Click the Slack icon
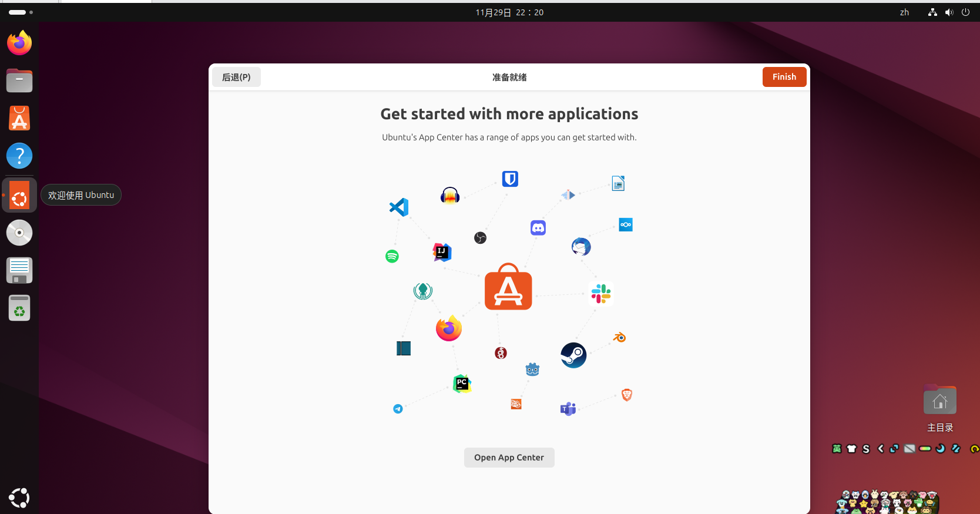The height and width of the screenshot is (514, 980). tap(601, 293)
